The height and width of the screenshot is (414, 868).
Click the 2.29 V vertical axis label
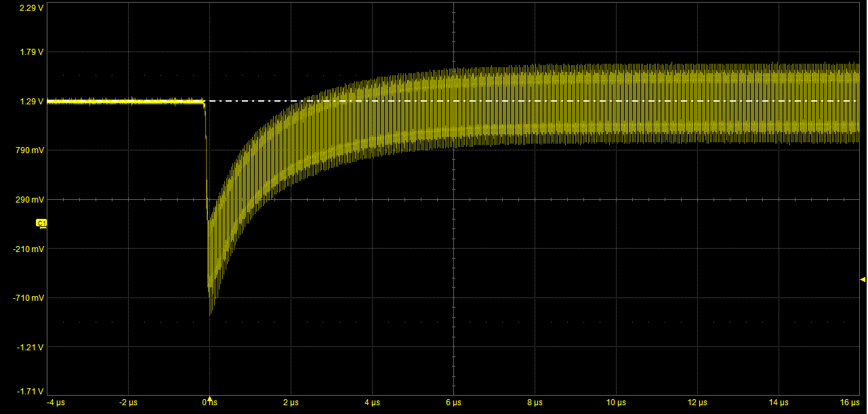click(32, 9)
